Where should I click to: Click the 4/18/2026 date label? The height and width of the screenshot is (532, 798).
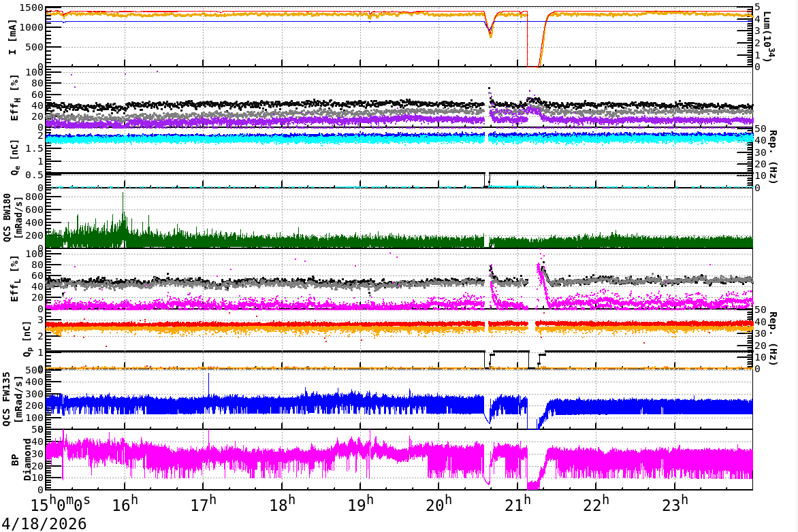[x=44, y=523]
